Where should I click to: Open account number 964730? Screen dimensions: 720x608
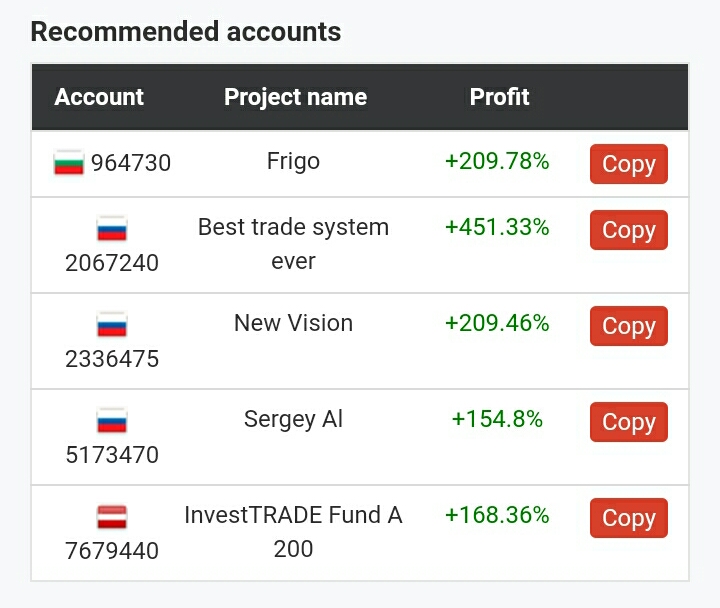pos(131,163)
